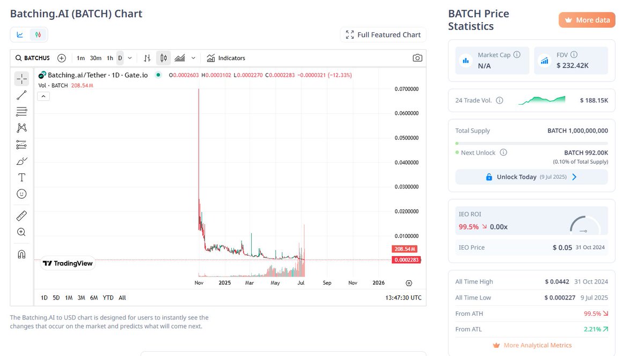Choose the Candles chart style

click(164, 58)
